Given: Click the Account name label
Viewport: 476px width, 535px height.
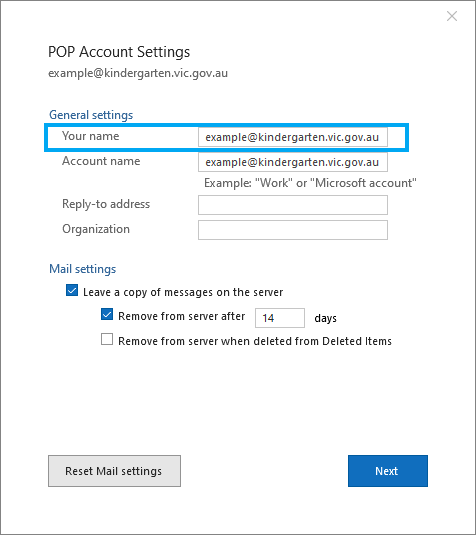Looking at the screenshot, I should 101,161.
